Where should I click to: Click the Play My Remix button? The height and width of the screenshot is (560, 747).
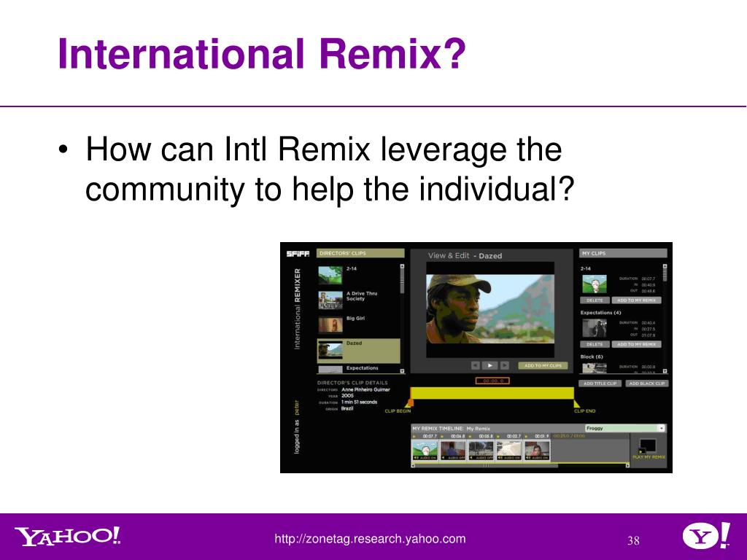pyautogui.click(x=649, y=449)
